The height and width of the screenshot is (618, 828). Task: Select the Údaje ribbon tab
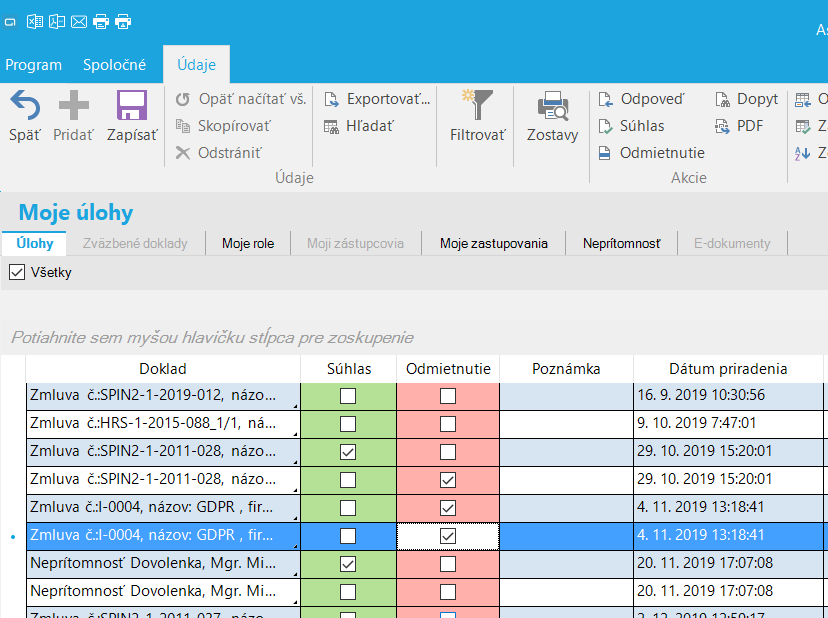tap(196, 64)
